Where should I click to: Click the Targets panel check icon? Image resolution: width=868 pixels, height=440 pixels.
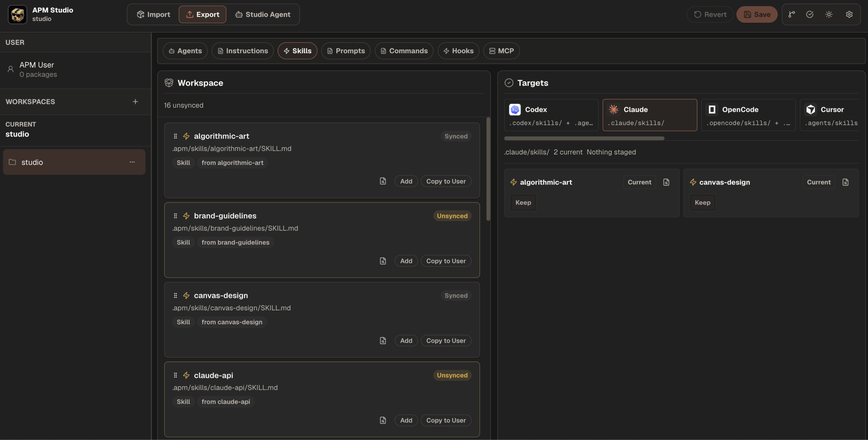coord(509,83)
